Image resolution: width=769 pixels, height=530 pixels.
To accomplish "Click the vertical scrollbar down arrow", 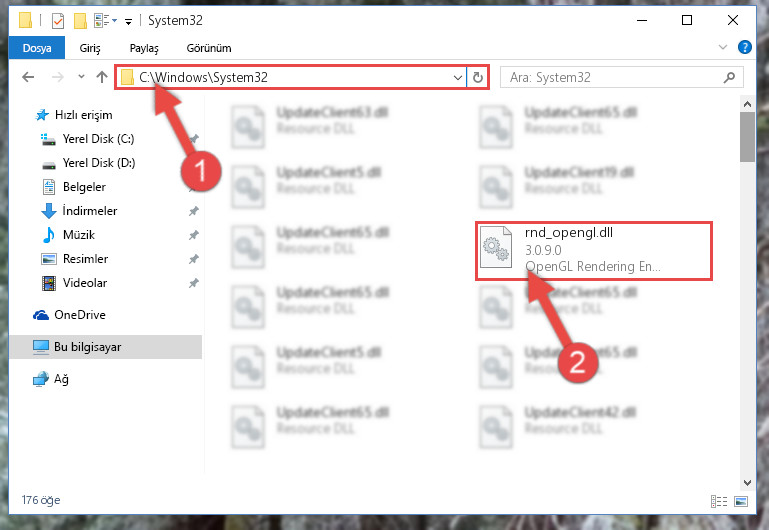I will 747,482.
